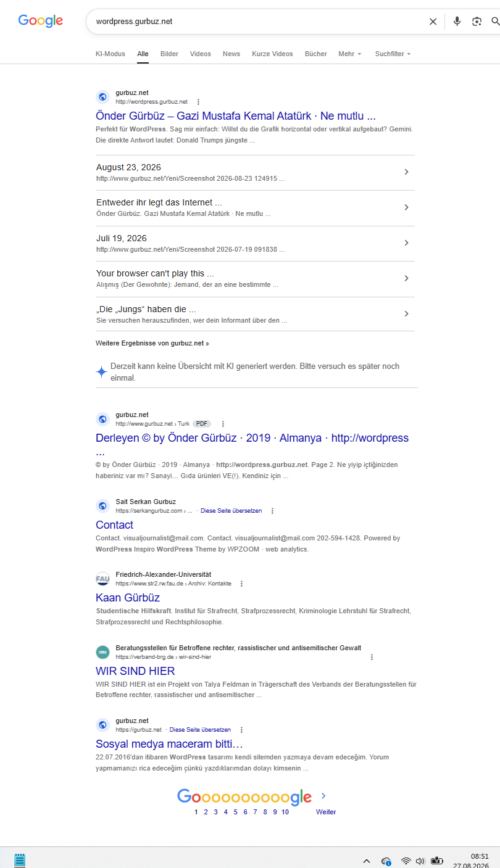Clear the search box with the X icon

pos(433,22)
